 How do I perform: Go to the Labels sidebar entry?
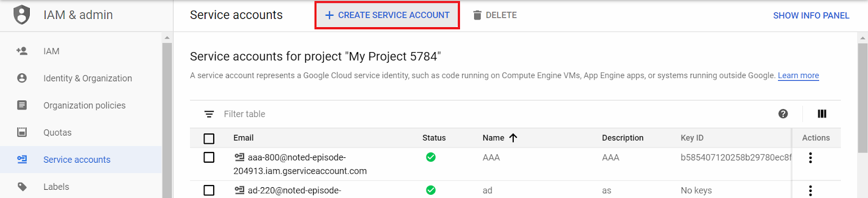(56, 187)
